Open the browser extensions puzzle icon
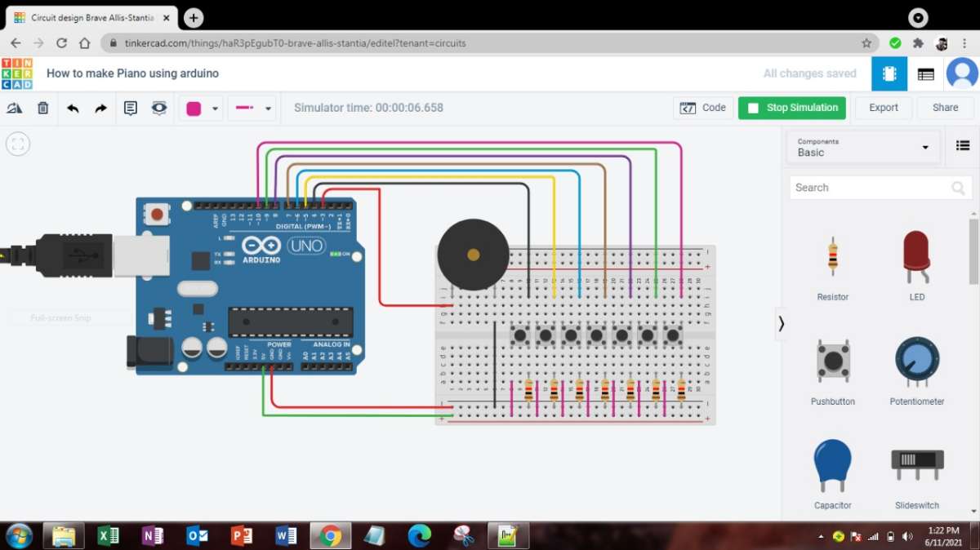The image size is (980, 550). (x=918, y=43)
